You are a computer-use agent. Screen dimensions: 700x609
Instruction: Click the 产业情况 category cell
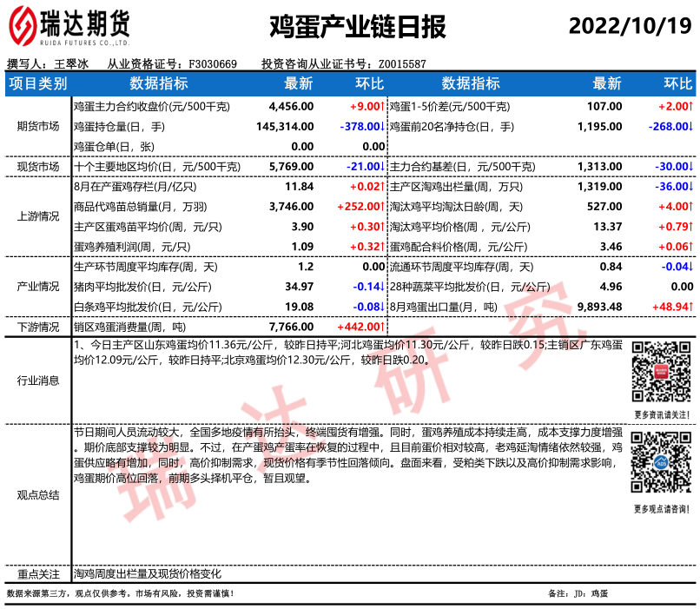tap(38, 287)
